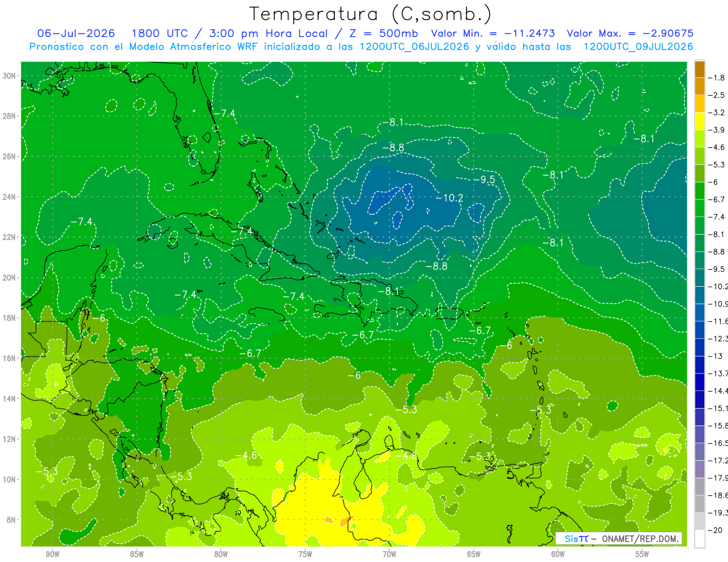This screenshot has height=562, width=728.
Task: Click the 60W longitude tick label
Action: click(558, 554)
